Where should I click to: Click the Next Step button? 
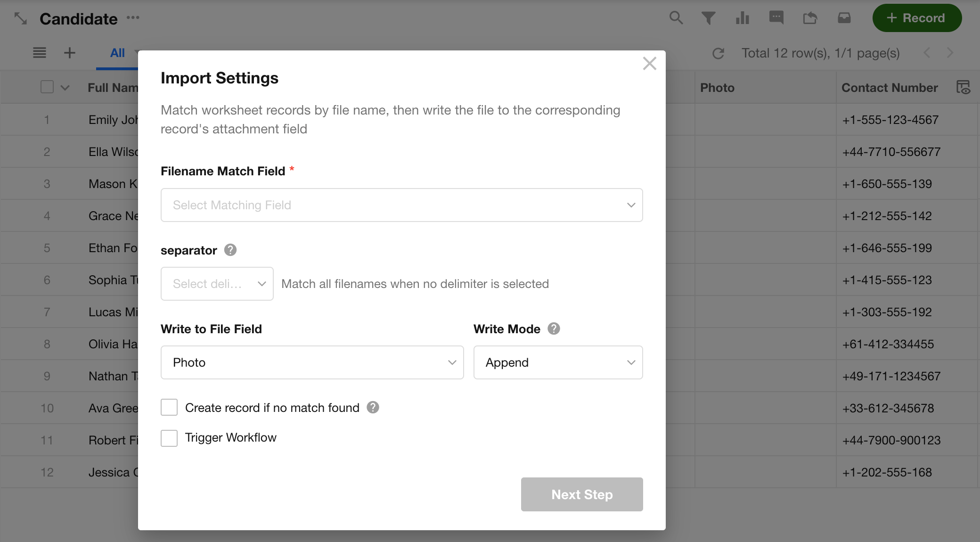(581, 494)
